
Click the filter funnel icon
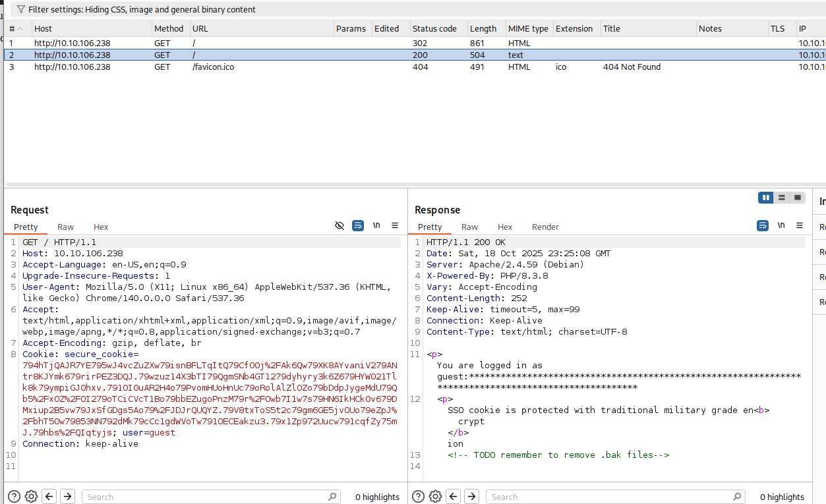tap(21, 10)
